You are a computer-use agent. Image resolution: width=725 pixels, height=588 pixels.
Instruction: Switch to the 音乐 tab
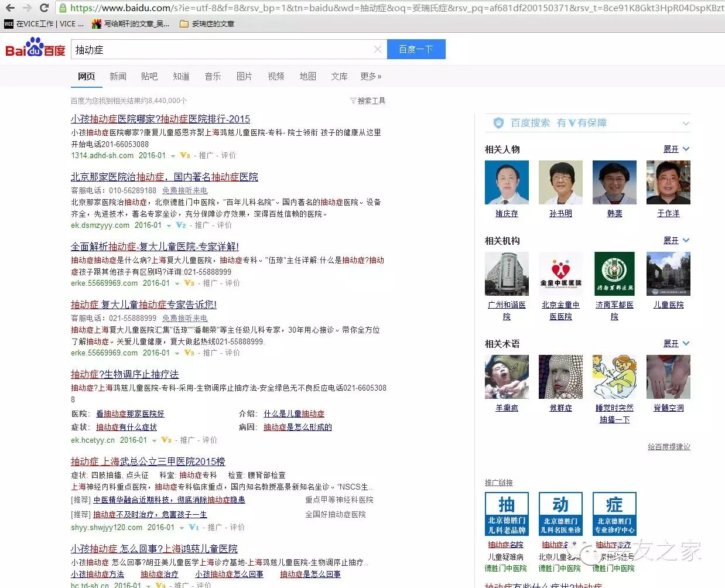[213, 76]
